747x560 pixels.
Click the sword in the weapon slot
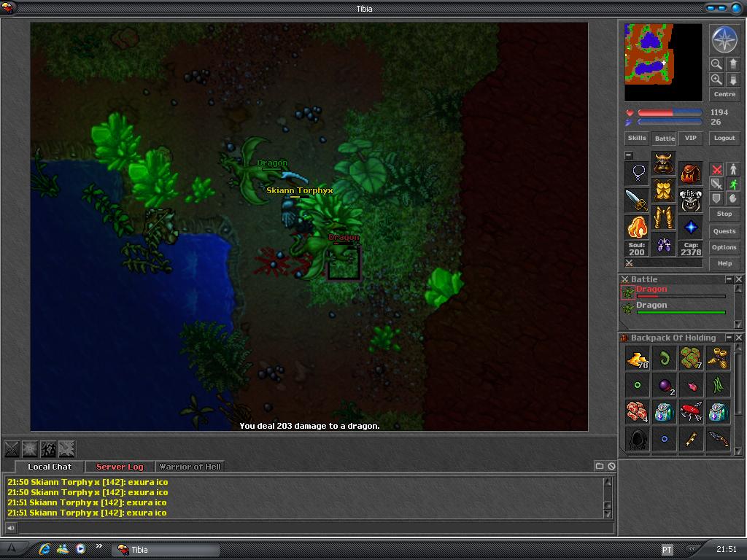point(637,200)
